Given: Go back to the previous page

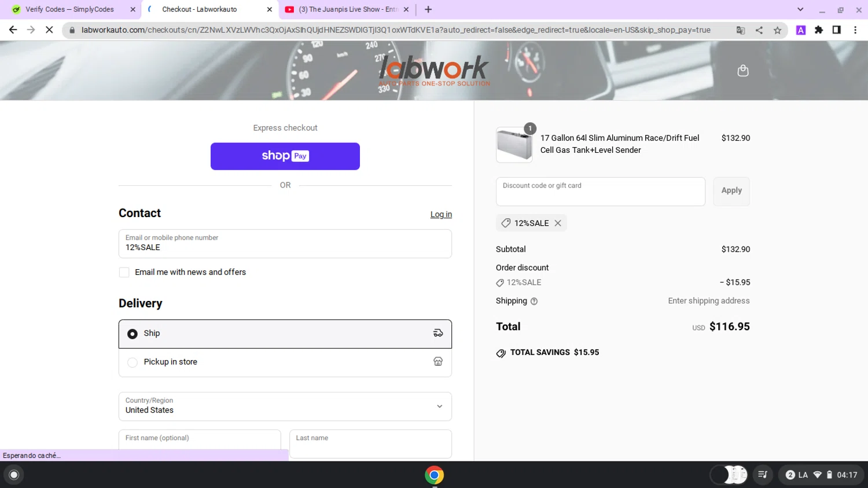Looking at the screenshot, I should 13,30.
